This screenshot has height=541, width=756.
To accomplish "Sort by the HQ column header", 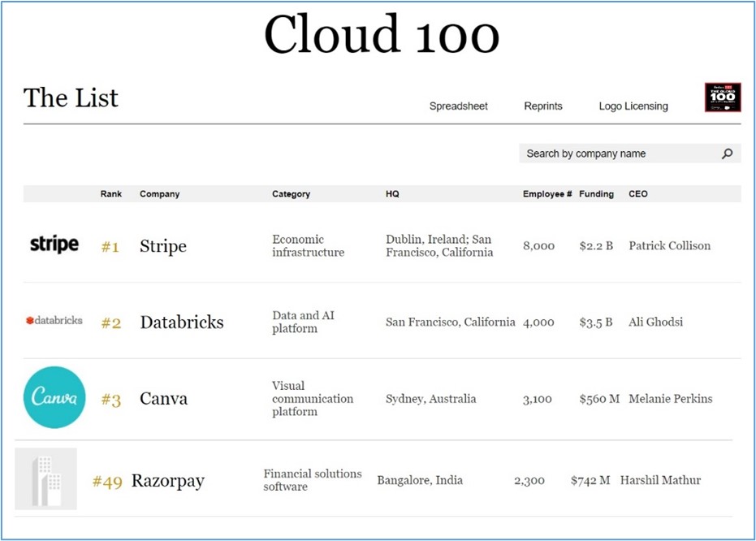I will [392, 194].
